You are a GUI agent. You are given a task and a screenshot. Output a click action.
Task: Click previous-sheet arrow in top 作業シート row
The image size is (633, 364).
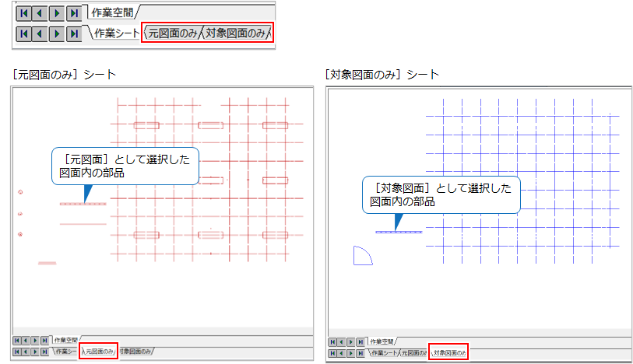39,33
